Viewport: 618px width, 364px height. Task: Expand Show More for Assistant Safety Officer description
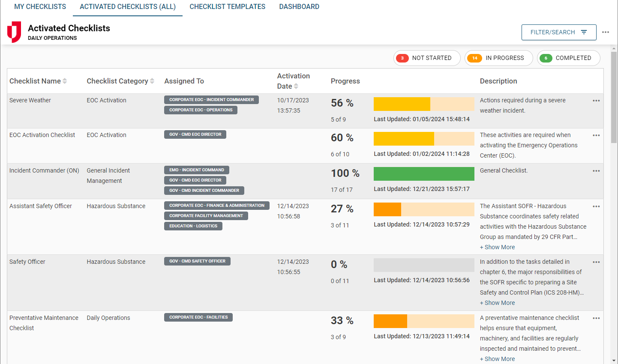point(497,247)
